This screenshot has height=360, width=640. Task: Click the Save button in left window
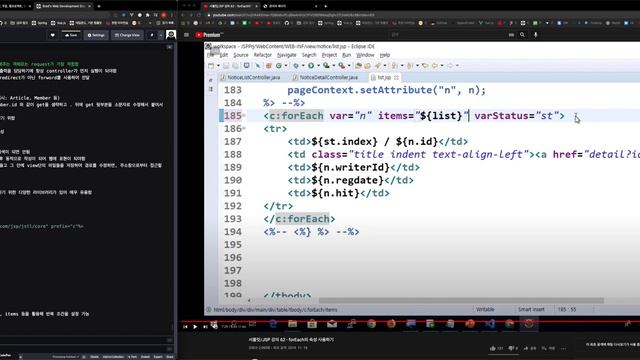click(71, 36)
